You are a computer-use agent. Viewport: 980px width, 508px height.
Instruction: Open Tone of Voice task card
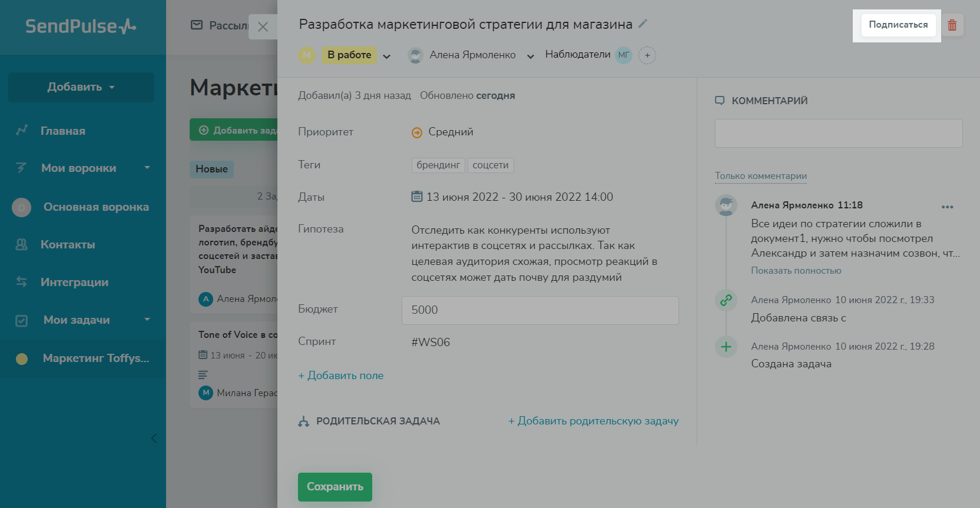click(234, 364)
